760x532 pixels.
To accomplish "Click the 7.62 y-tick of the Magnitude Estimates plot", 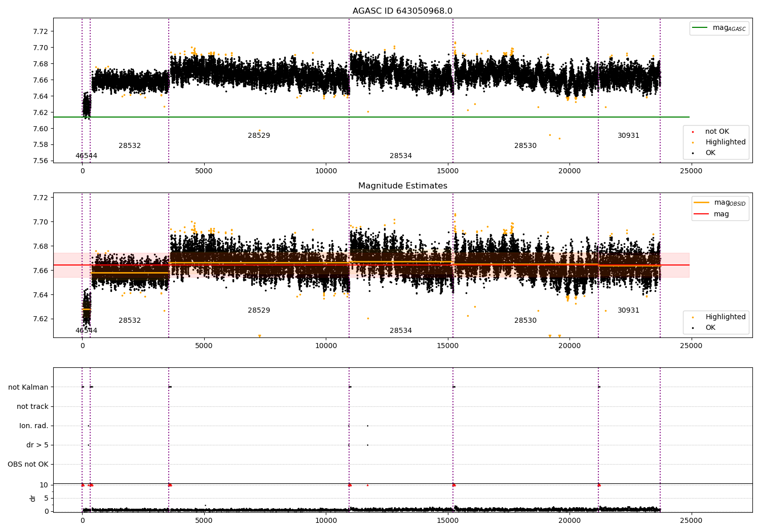I will click(x=40, y=319).
